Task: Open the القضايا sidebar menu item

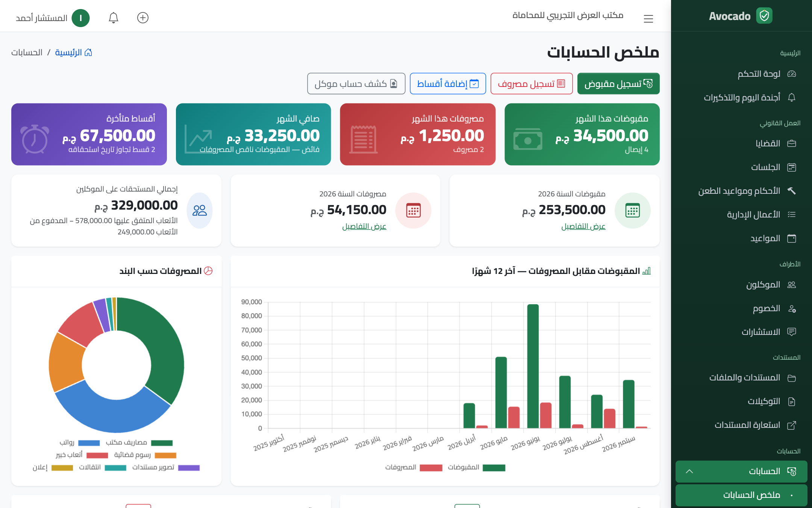Action: 741,143
